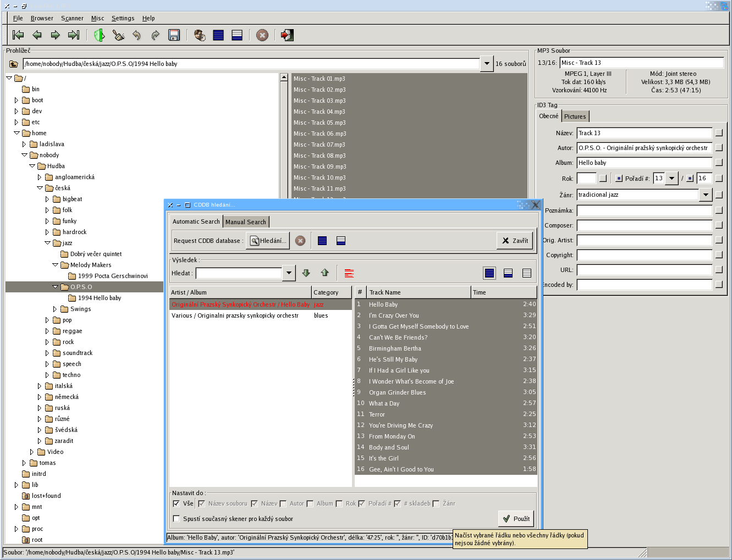
Task: Jump to the last file in the toolbar
Action: (74, 35)
